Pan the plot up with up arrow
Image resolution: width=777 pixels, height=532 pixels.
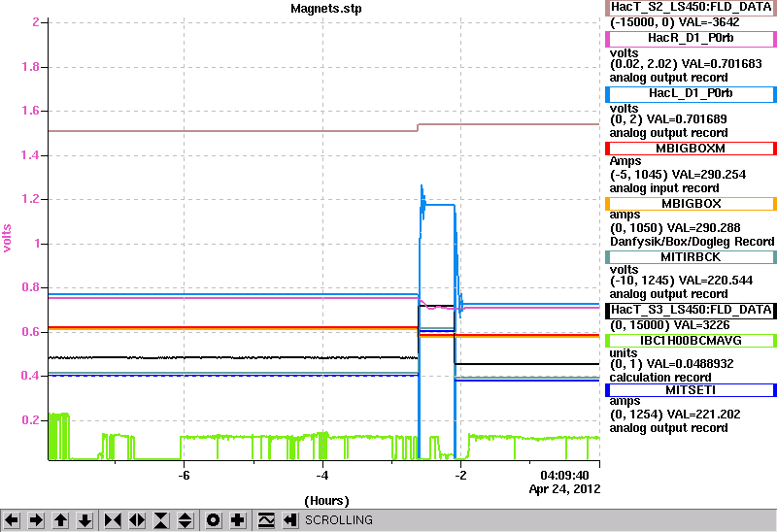click(x=61, y=520)
